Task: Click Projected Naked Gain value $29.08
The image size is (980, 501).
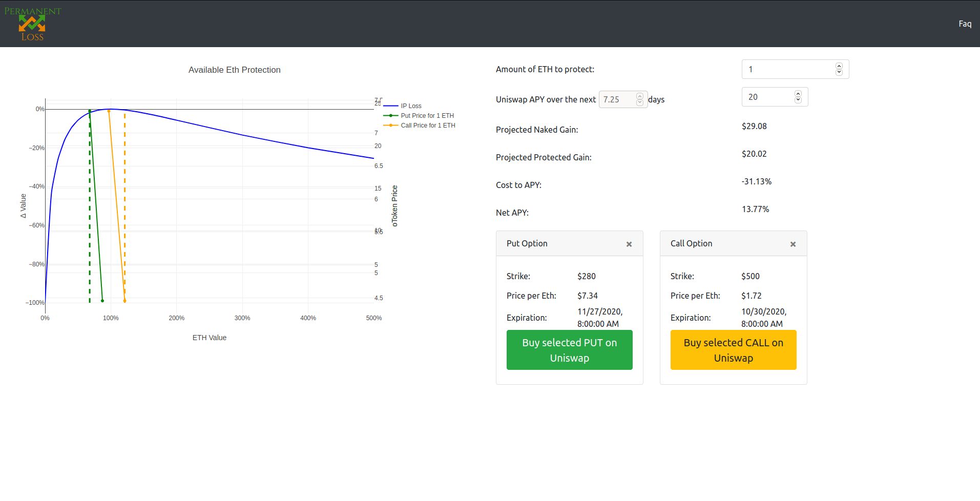Action: point(754,126)
